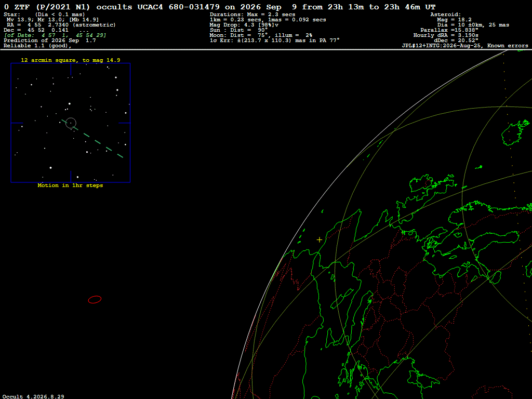Select the occultation title line with UCAC4 680-031479
Viewport: 532px width, 399px height.
click(220, 7)
